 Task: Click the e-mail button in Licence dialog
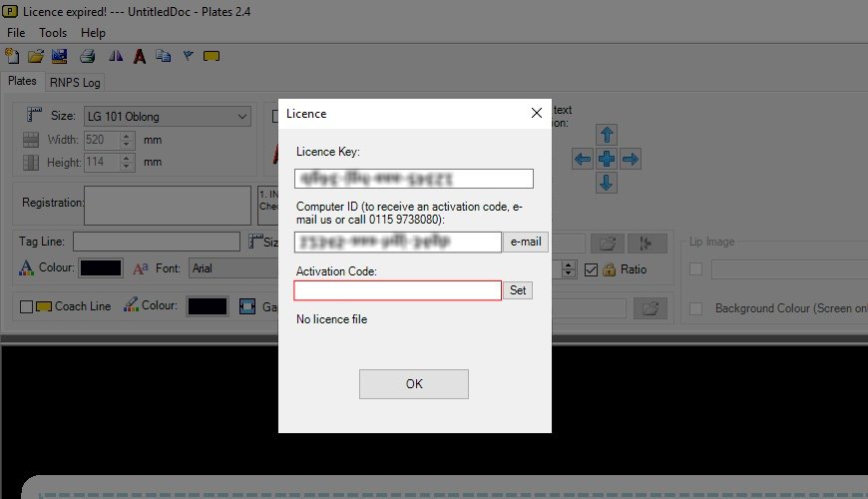coord(526,243)
